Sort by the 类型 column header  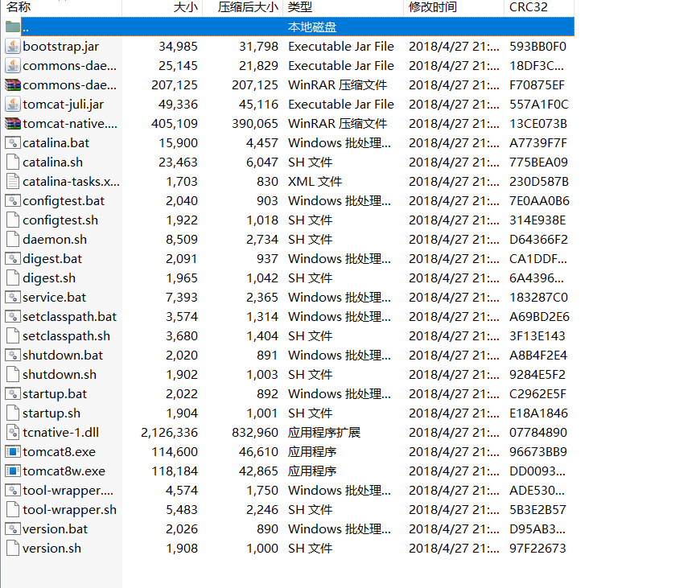[x=344, y=7]
